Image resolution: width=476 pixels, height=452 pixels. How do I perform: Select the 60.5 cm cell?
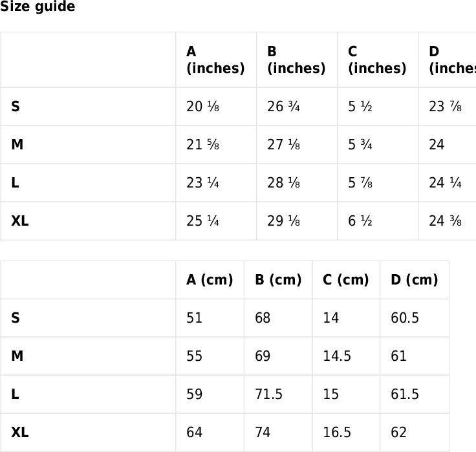pyautogui.click(x=405, y=318)
